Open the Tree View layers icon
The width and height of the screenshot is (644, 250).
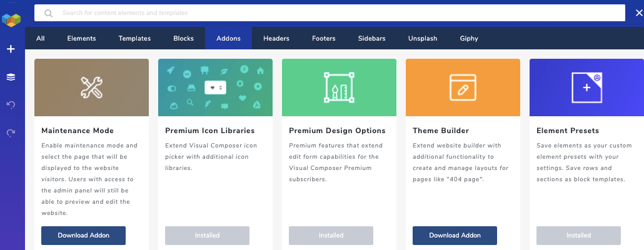11,77
